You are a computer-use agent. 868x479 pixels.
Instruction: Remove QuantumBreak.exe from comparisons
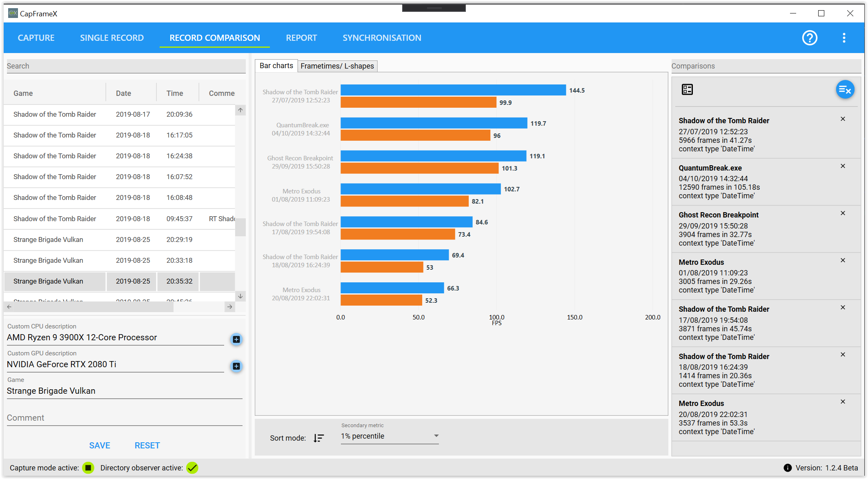pyautogui.click(x=843, y=166)
